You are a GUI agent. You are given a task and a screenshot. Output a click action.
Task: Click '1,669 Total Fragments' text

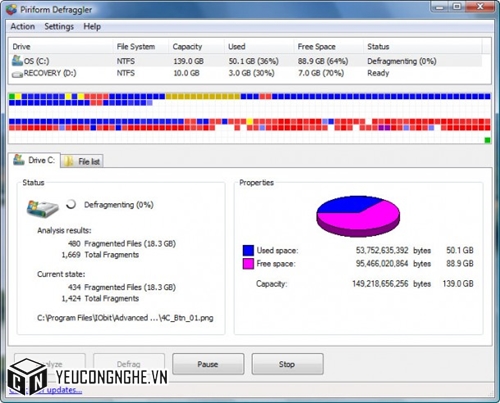point(100,255)
